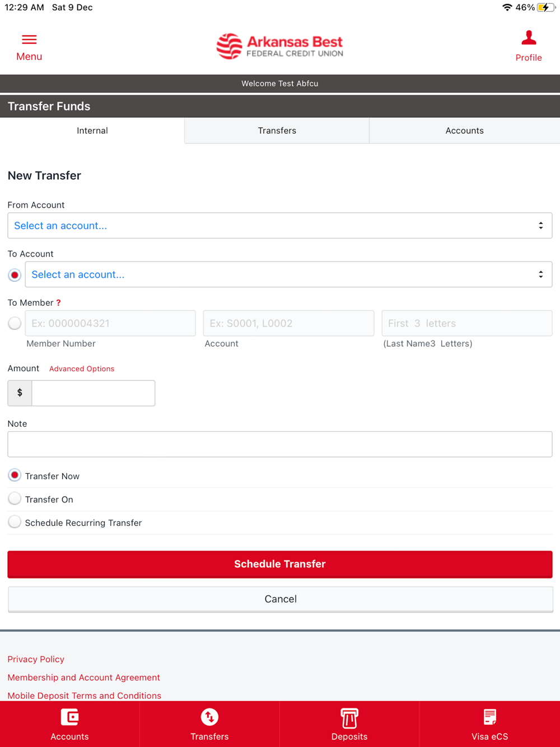Click the Member Number input field
The height and width of the screenshot is (747, 560).
(x=110, y=323)
